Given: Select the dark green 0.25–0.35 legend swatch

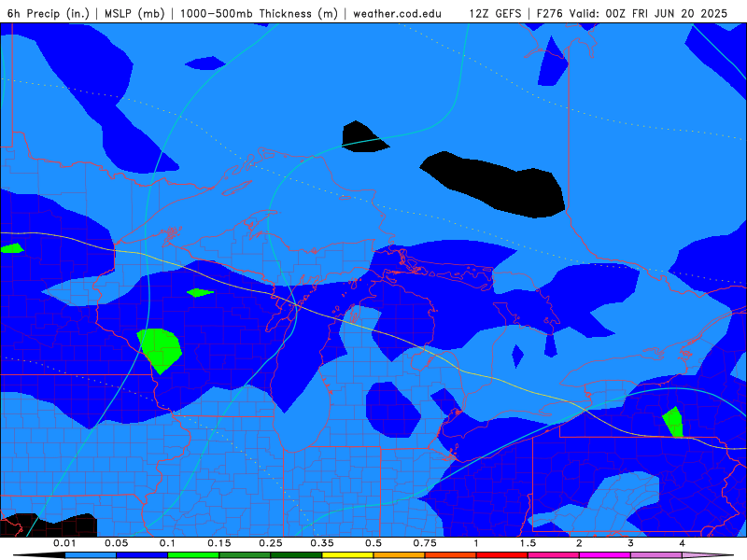Looking at the screenshot, I should 296,555.
